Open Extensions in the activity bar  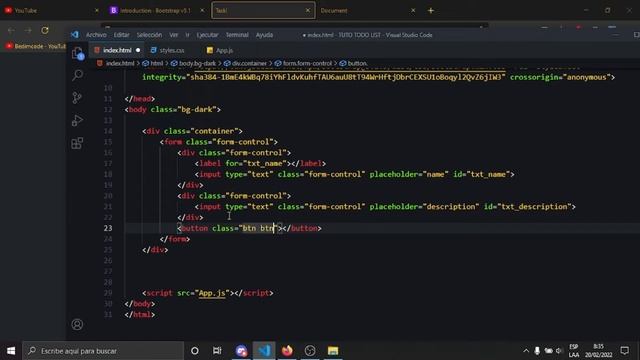[x=77, y=143]
